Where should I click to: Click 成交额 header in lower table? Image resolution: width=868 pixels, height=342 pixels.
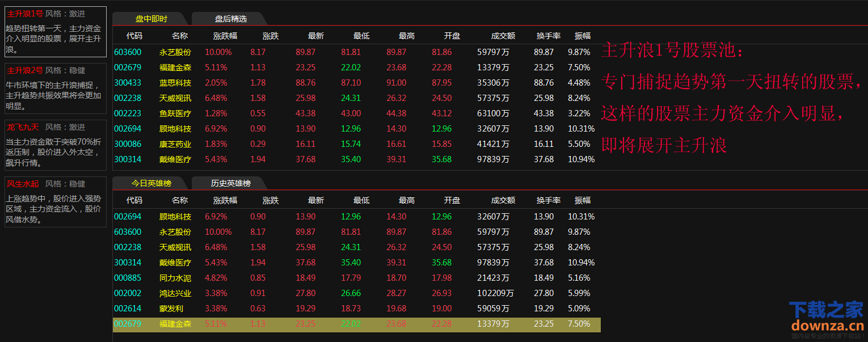coord(503,200)
